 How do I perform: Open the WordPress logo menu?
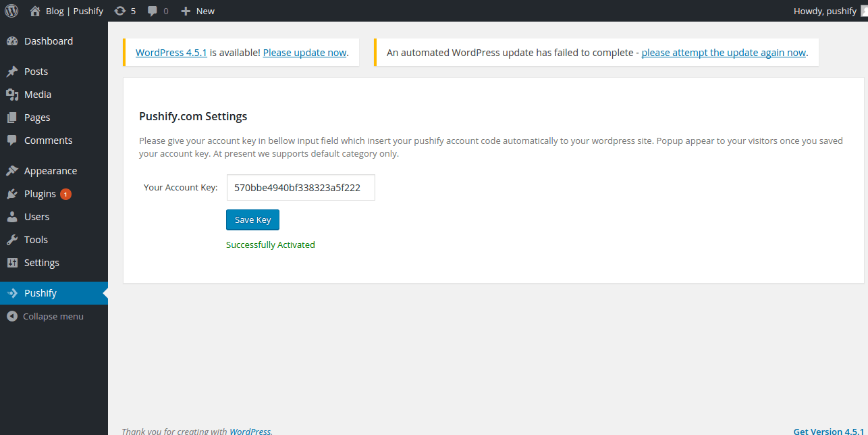pyautogui.click(x=11, y=11)
